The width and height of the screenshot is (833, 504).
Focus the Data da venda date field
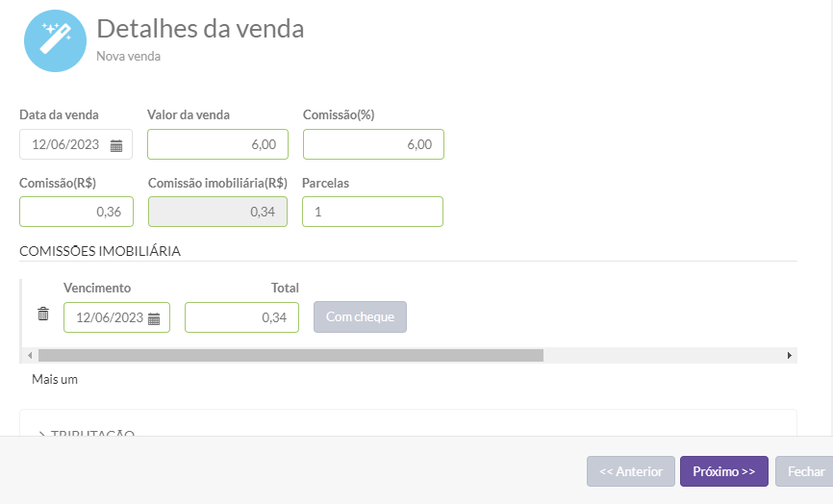(x=67, y=145)
